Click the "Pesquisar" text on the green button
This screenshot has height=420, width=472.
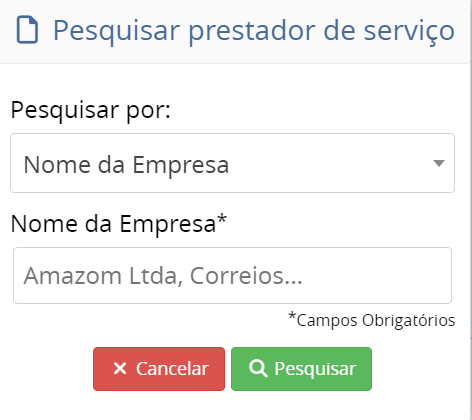315,369
